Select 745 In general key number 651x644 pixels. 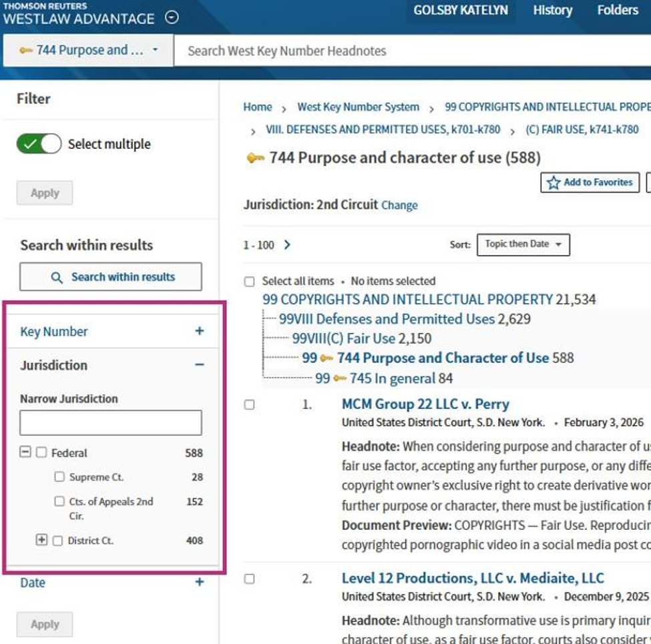click(x=393, y=378)
